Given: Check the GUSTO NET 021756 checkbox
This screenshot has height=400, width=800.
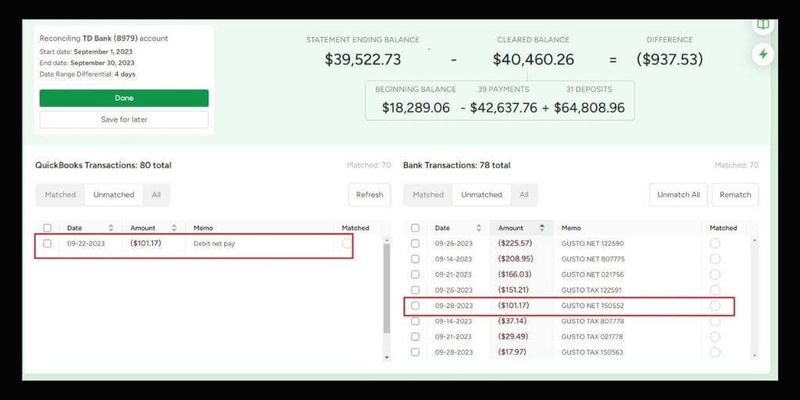Looking at the screenshot, I should pyautogui.click(x=415, y=274).
